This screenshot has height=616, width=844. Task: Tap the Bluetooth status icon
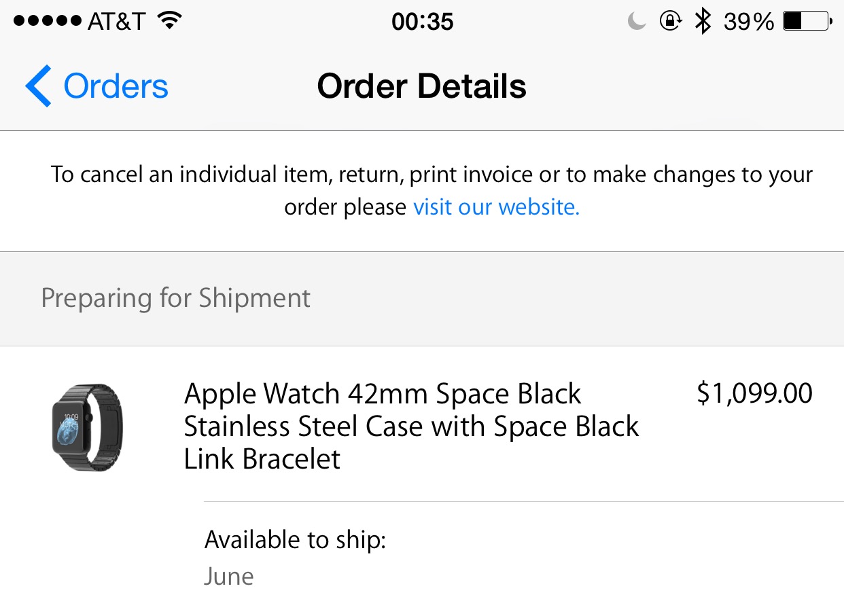click(x=703, y=22)
